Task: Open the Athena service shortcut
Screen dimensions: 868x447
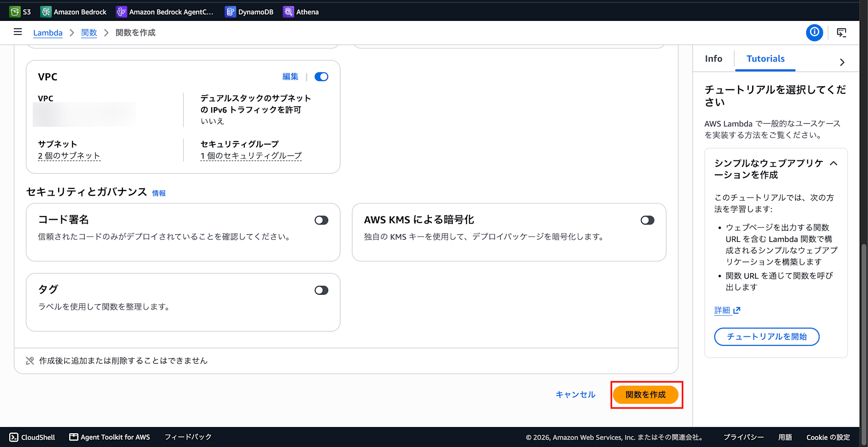Action: click(x=301, y=12)
